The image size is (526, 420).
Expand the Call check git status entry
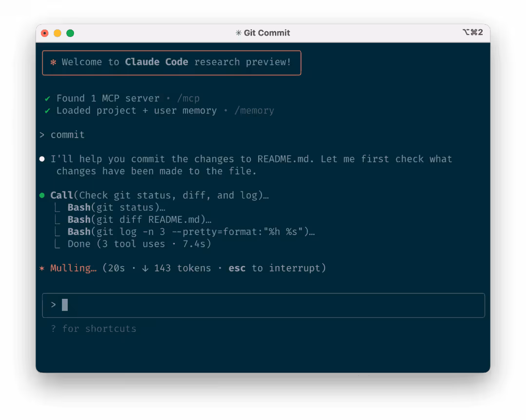pos(160,196)
